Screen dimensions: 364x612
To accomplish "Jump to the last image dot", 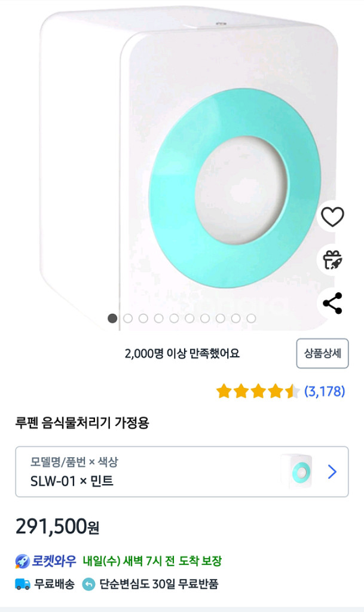I will click(x=251, y=319).
